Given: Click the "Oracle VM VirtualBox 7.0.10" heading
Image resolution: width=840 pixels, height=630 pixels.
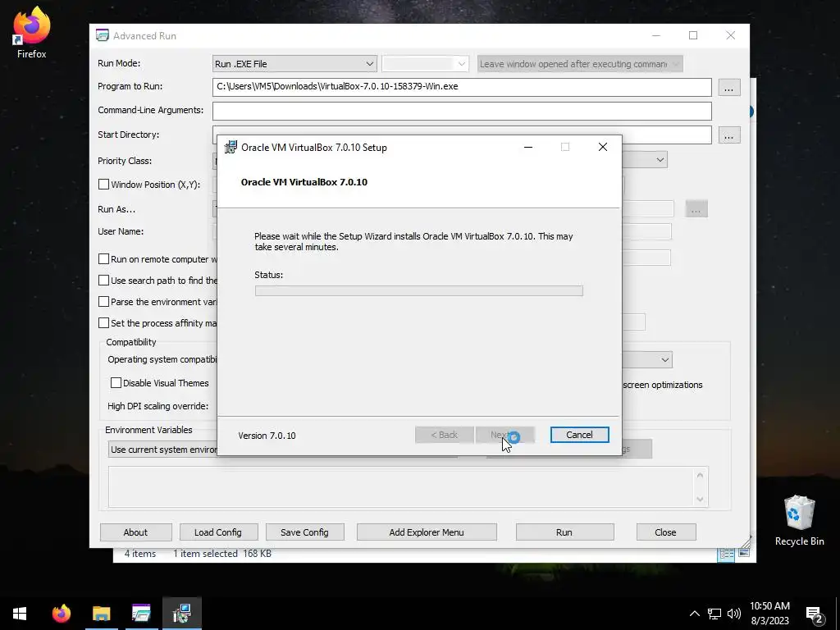Looking at the screenshot, I should pyautogui.click(x=304, y=182).
